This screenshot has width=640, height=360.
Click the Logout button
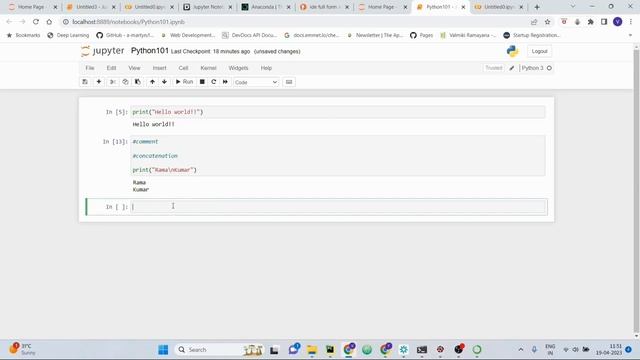pos(539,51)
